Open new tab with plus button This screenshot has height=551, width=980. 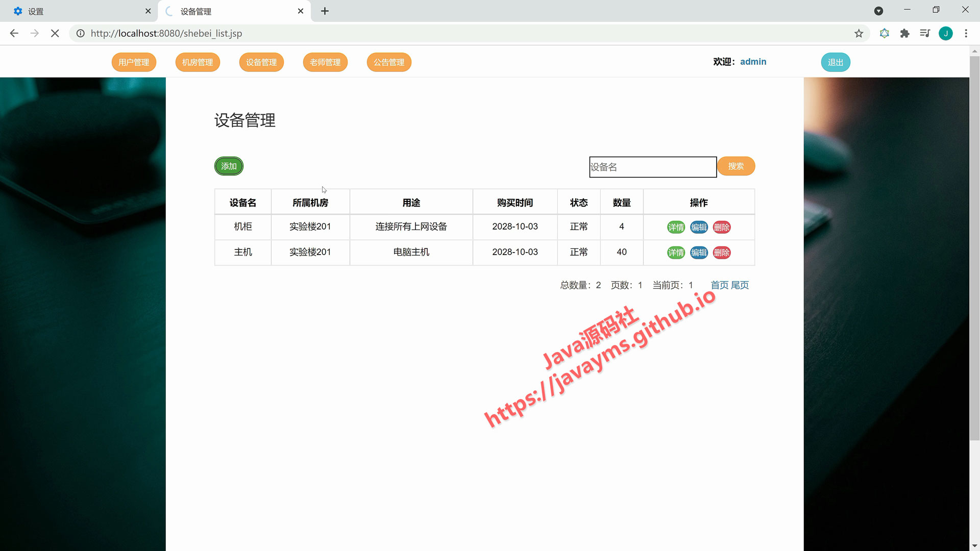(325, 11)
